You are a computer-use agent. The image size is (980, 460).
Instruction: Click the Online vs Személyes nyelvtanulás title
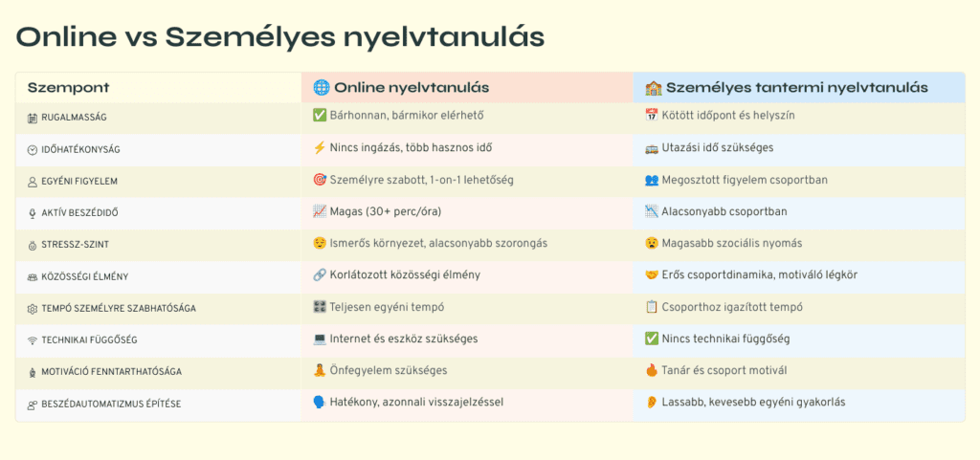pos(279,36)
